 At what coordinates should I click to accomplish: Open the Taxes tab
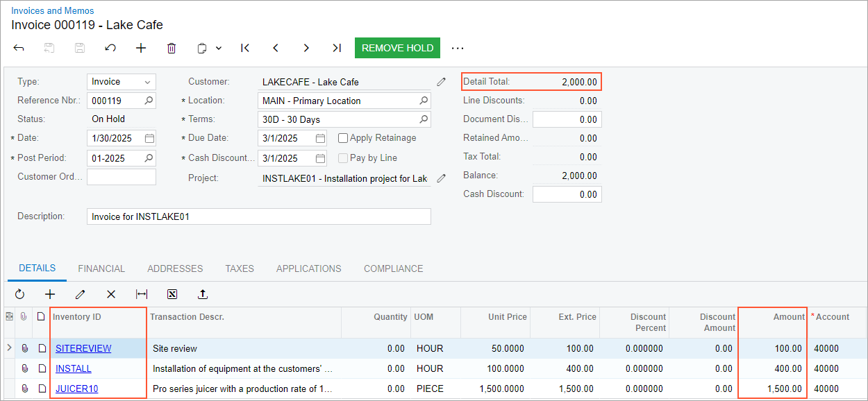tap(240, 268)
